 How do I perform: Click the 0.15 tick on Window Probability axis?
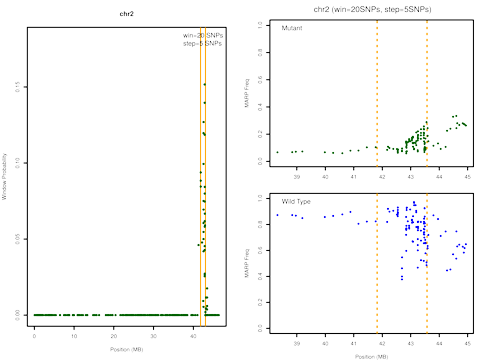tap(18, 87)
